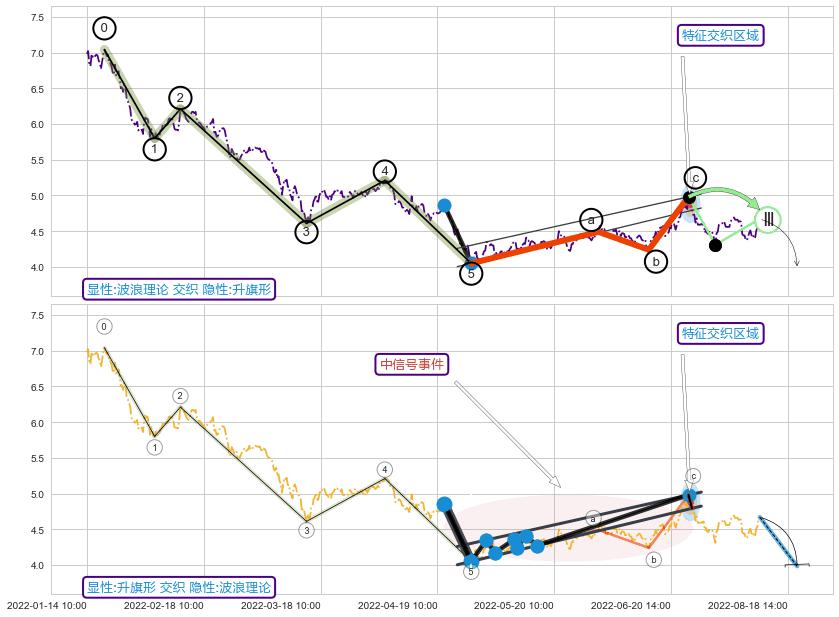Click the 特征交织区域 label in lower chart

click(720, 333)
